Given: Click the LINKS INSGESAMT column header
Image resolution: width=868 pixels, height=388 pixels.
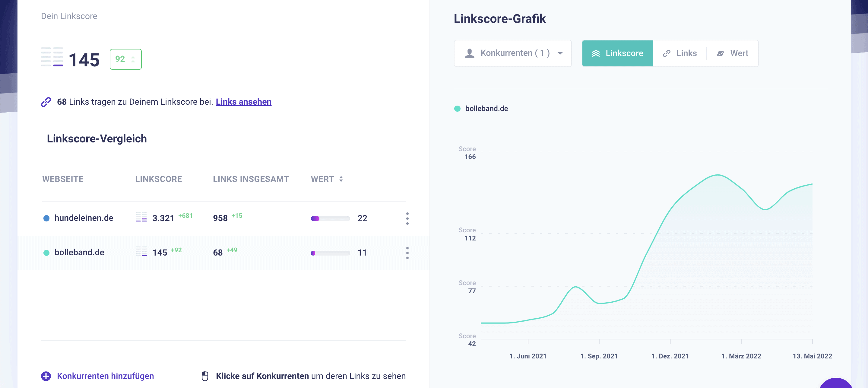Looking at the screenshot, I should tap(251, 179).
